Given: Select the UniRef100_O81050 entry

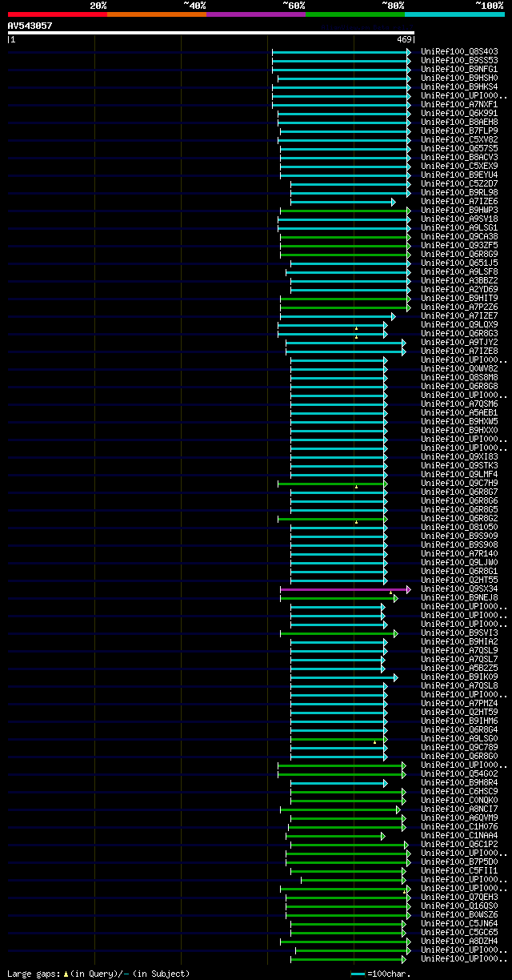Looking at the screenshot, I should [x=459, y=527].
